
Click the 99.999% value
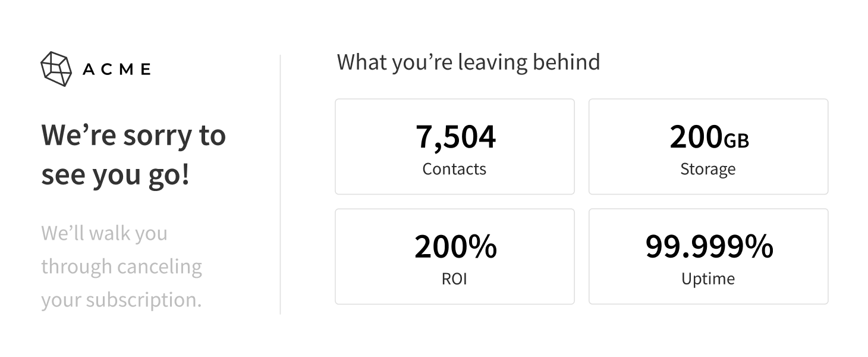coord(709,246)
